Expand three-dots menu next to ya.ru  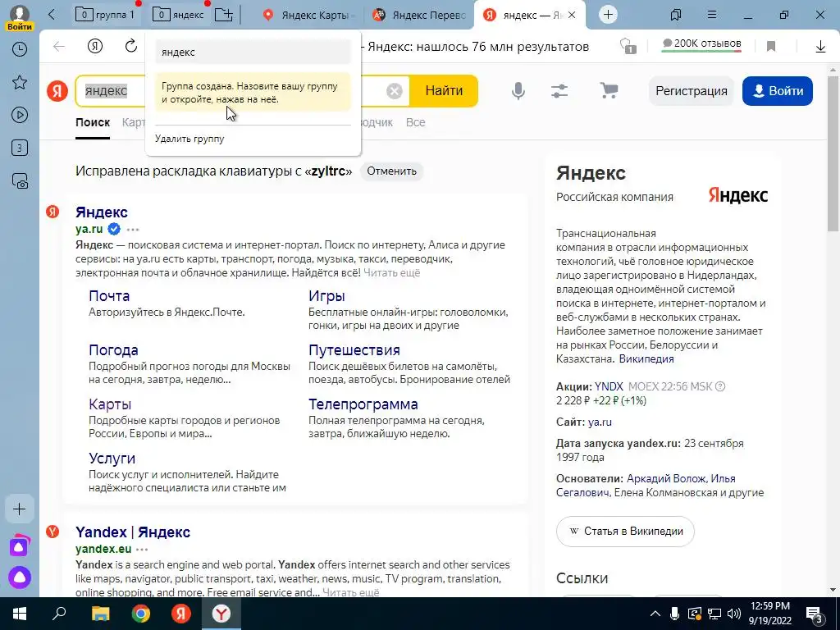coord(134,230)
